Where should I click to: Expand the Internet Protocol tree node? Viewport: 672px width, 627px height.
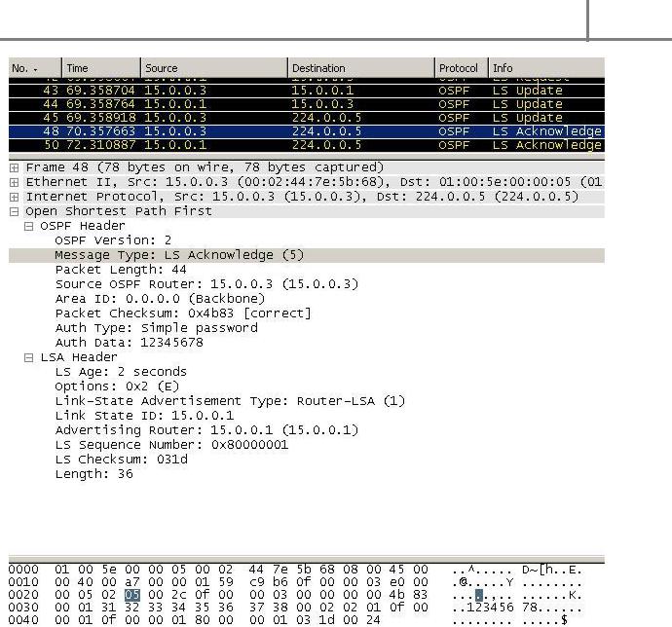pyautogui.click(x=14, y=197)
